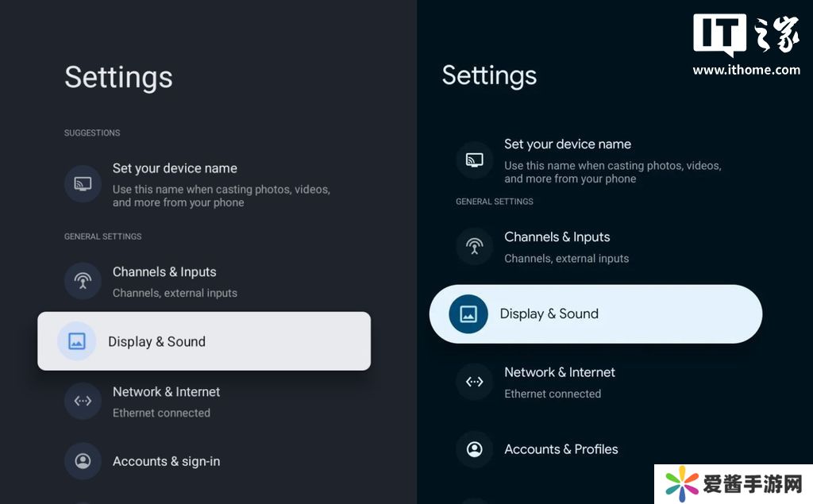The image size is (813, 504).
Task: Open Accounts & sign-in settings
Action: click(x=166, y=461)
